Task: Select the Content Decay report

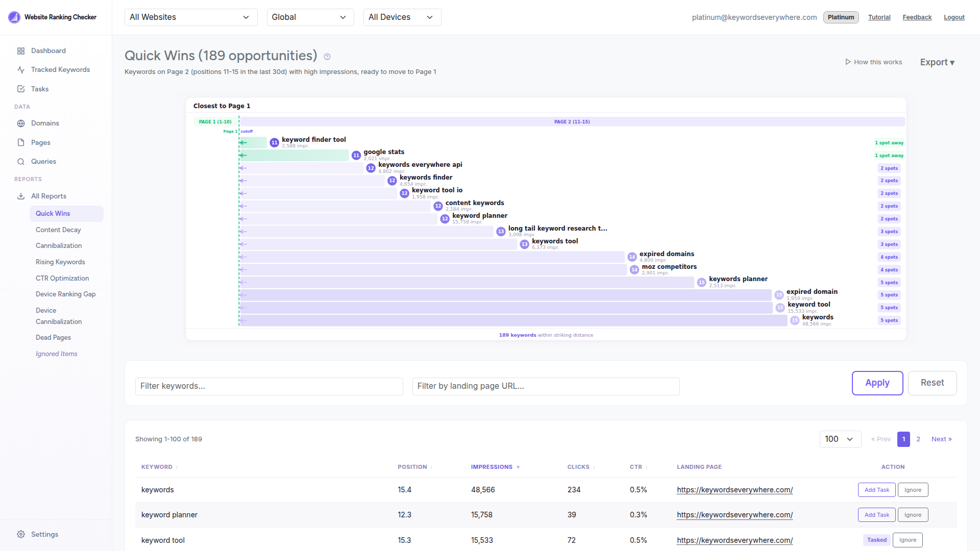Action: coord(58,230)
